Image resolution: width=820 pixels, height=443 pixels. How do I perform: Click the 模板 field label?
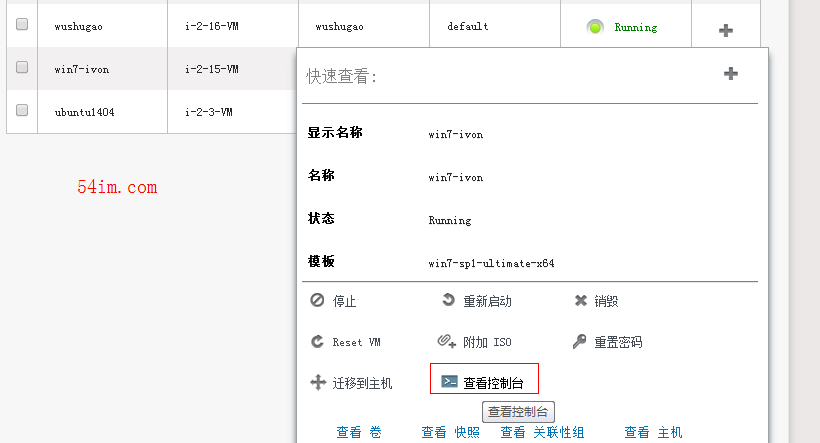click(321, 261)
